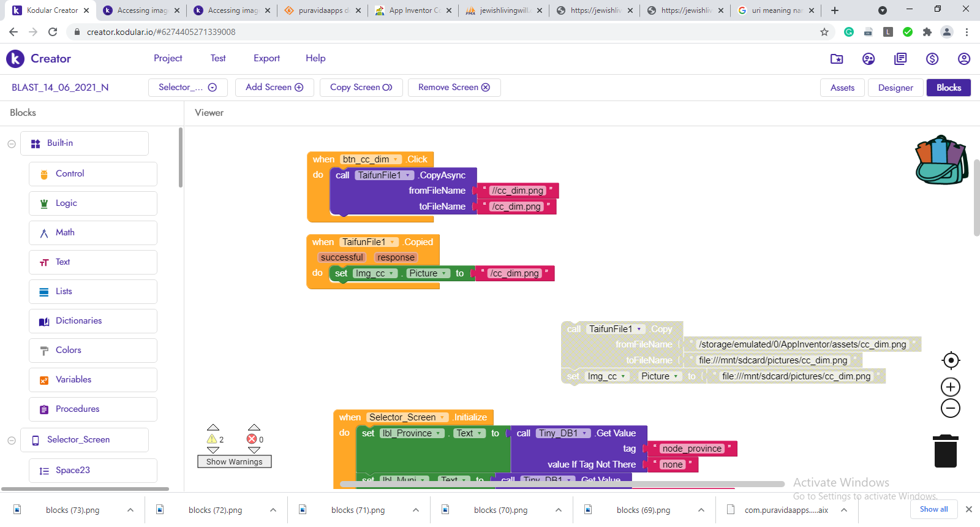Open the theme palette icon in header
Viewport: 980px width, 527px height.
point(868,59)
